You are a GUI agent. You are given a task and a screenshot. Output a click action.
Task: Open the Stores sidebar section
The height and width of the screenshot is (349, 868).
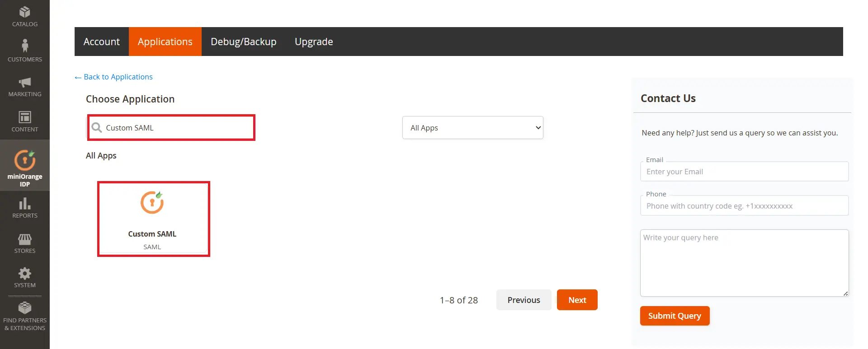pyautogui.click(x=25, y=243)
